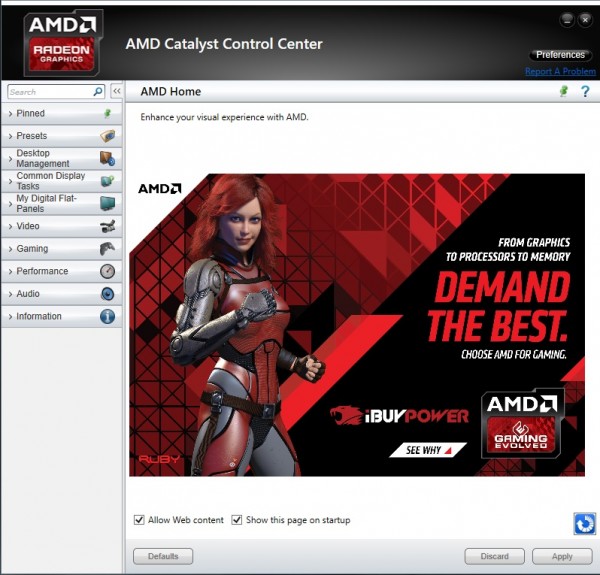This screenshot has height=575, width=600.
Task: Open help with the question mark icon
Action: click(585, 91)
